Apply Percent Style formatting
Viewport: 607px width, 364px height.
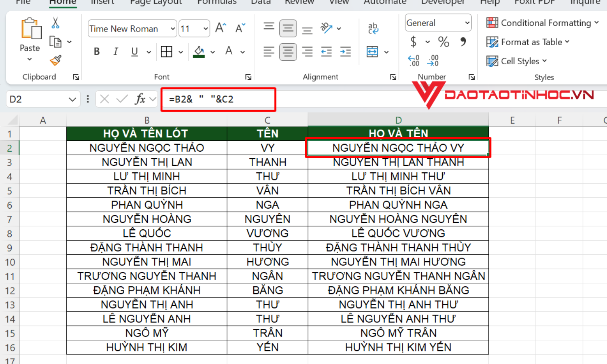pyautogui.click(x=444, y=42)
